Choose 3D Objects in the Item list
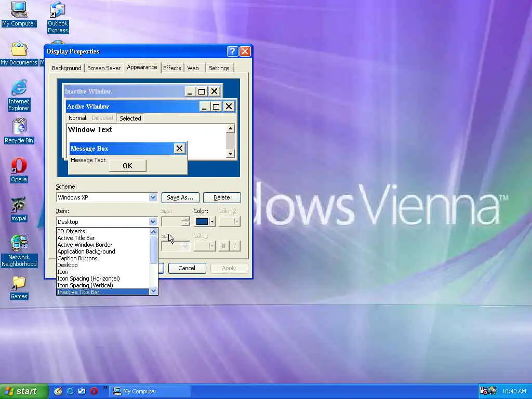This screenshot has height=399, width=532. pos(102,231)
